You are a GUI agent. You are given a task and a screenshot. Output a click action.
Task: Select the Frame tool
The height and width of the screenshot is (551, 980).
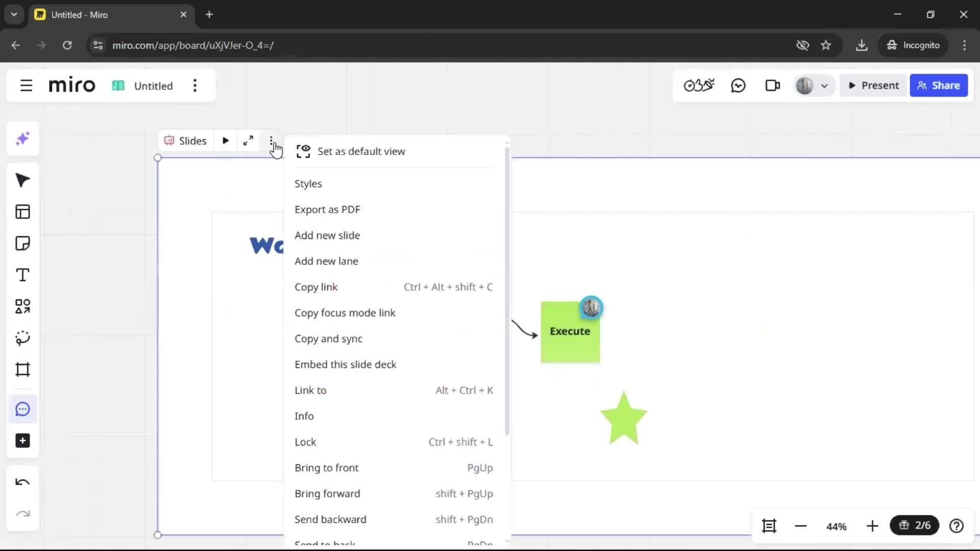pos(22,370)
